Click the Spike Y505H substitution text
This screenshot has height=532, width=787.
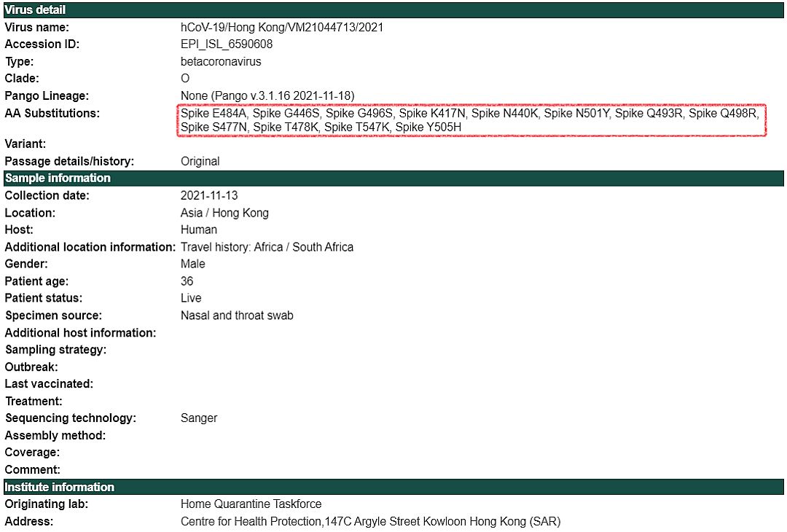click(428, 128)
